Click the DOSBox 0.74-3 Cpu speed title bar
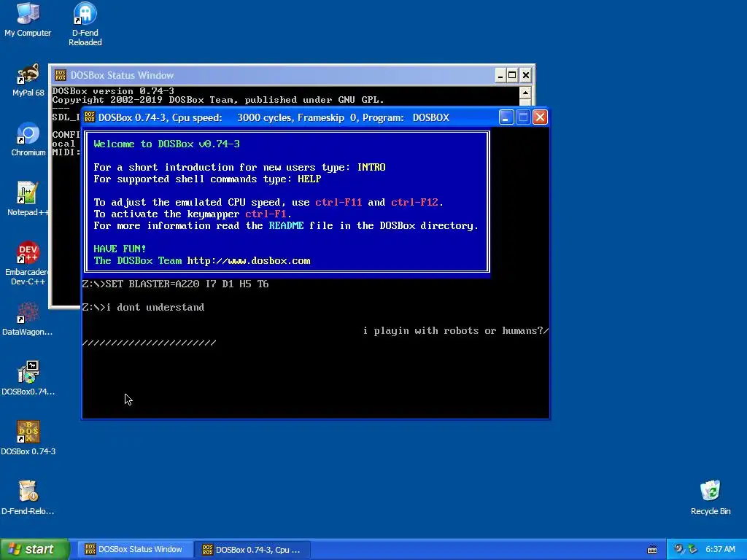 (315, 117)
